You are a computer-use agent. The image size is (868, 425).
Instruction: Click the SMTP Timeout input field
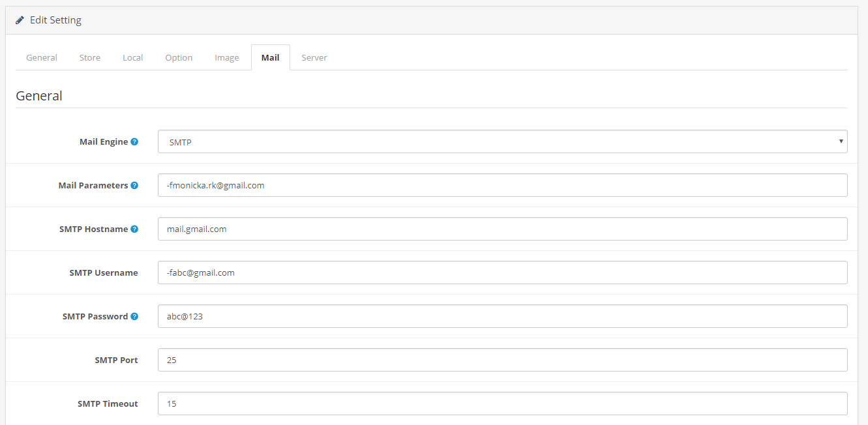click(502, 403)
